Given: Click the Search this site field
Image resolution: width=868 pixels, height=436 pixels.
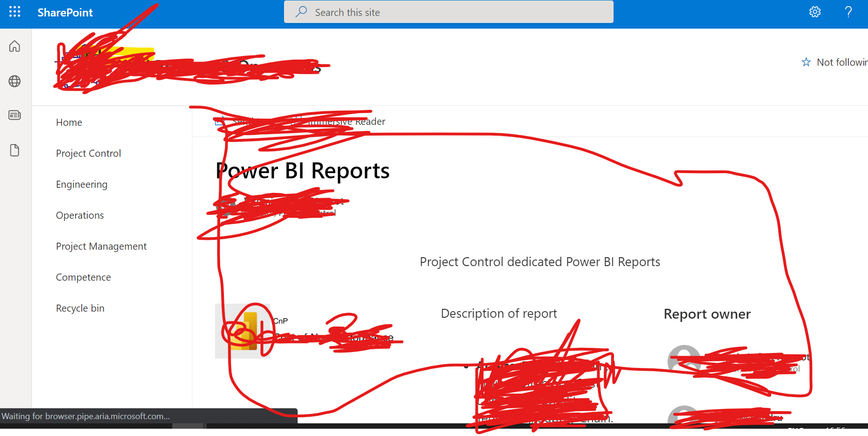Looking at the screenshot, I should tap(448, 12).
